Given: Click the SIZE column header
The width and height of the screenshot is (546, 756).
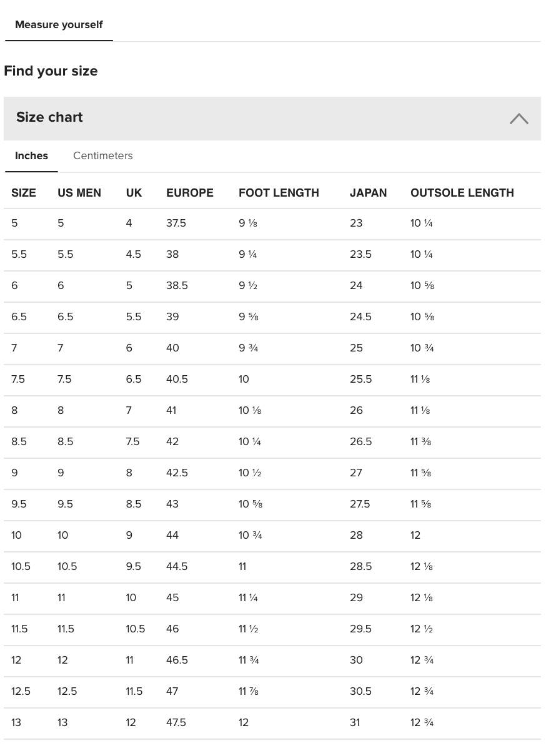Looking at the screenshot, I should (x=24, y=193).
